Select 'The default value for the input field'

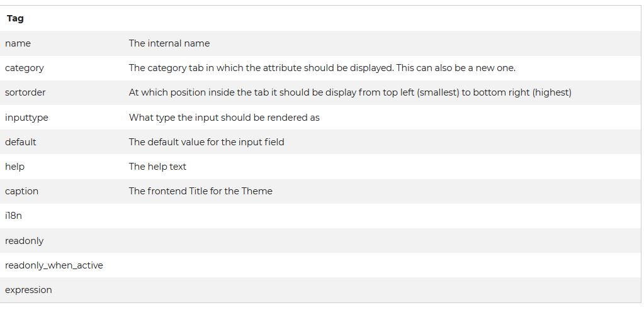click(206, 142)
